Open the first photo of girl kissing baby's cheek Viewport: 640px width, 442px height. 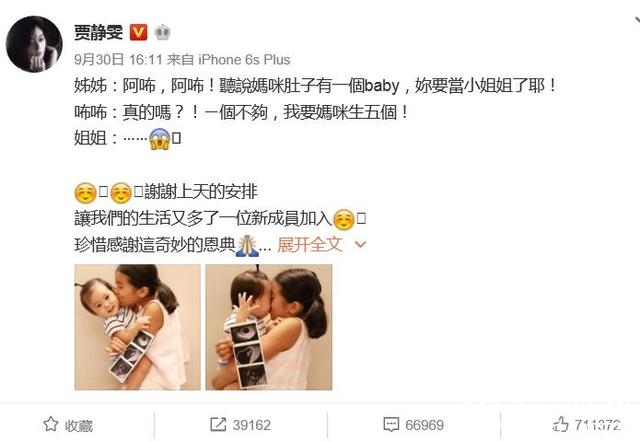pyautogui.click(x=137, y=327)
